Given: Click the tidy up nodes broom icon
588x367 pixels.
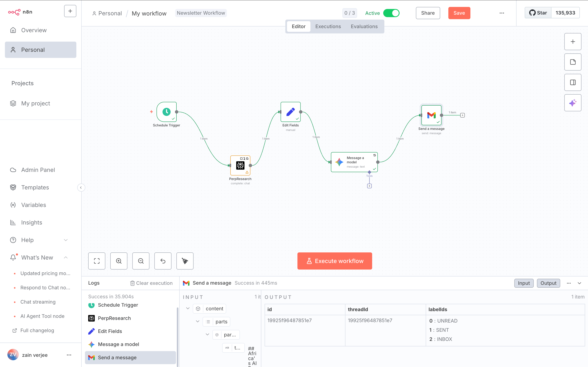Looking at the screenshot, I should click(x=185, y=261).
